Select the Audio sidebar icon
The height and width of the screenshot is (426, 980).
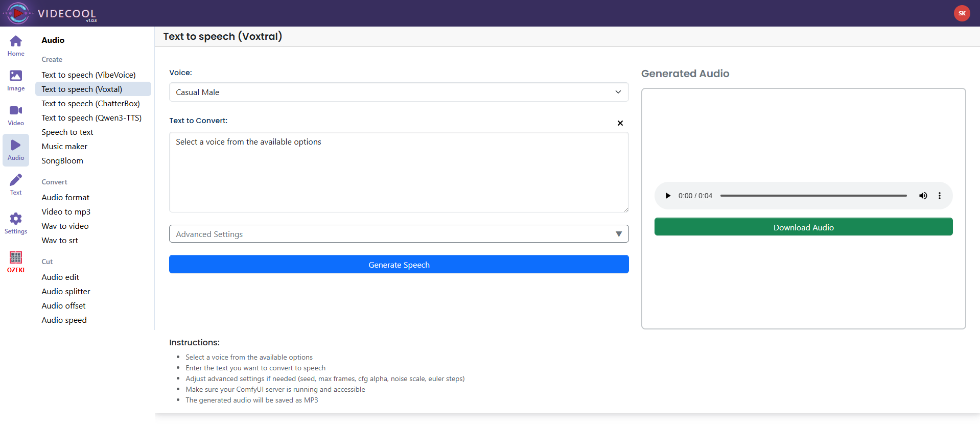(16, 150)
